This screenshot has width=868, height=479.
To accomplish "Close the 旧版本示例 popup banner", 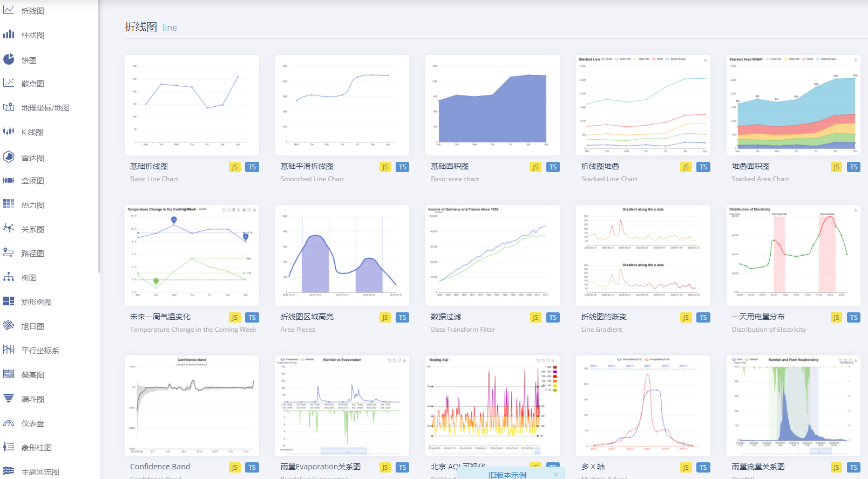I will (x=556, y=475).
